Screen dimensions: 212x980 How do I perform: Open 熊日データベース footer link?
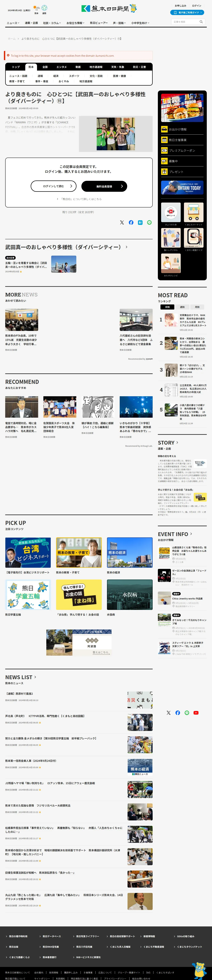[x=52, y=936]
